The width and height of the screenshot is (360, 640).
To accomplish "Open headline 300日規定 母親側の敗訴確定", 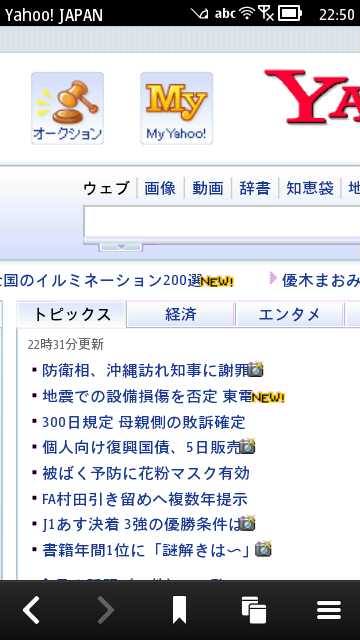I will click(x=144, y=422).
